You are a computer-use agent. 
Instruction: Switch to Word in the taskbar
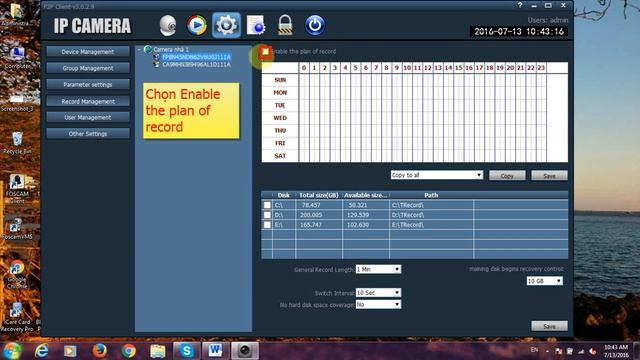(215, 351)
